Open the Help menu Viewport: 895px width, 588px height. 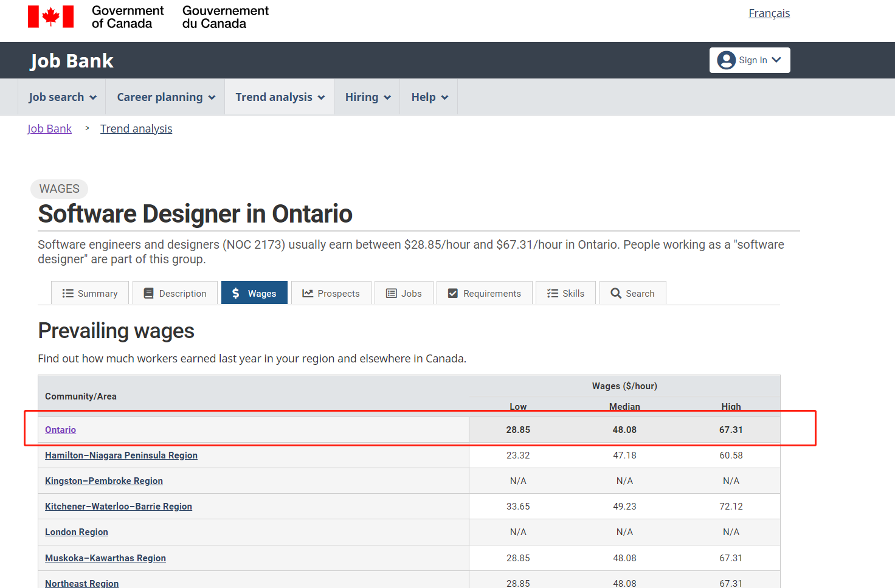[x=429, y=97]
